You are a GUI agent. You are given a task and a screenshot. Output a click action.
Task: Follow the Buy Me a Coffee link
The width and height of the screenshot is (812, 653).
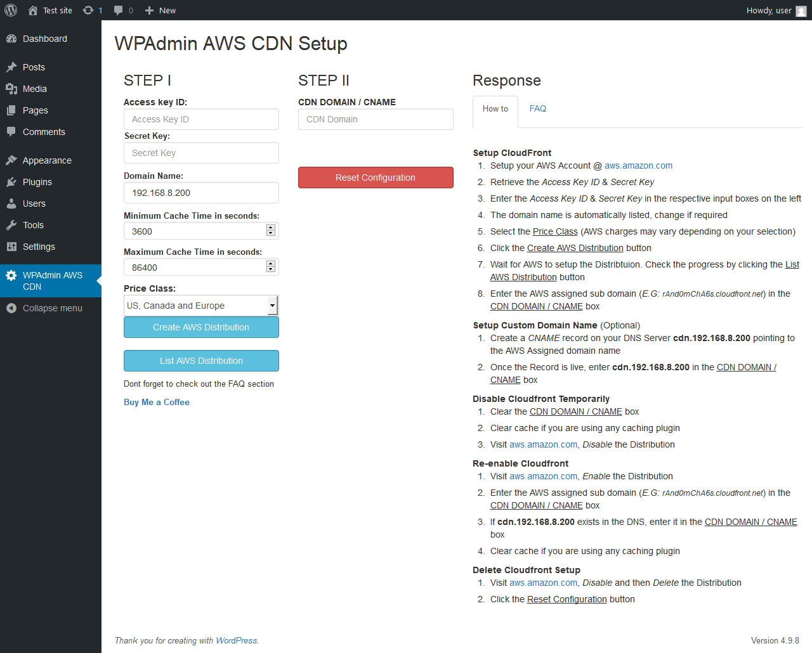[x=157, y=402]
